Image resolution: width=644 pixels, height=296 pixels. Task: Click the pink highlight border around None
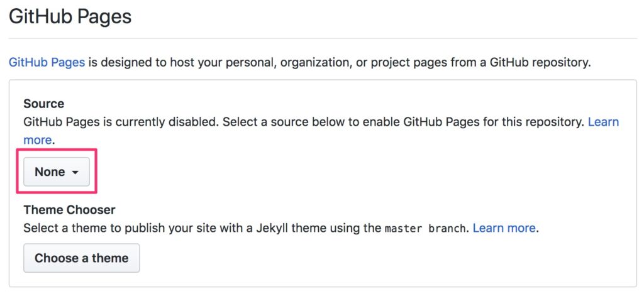[x=56, y=150]
